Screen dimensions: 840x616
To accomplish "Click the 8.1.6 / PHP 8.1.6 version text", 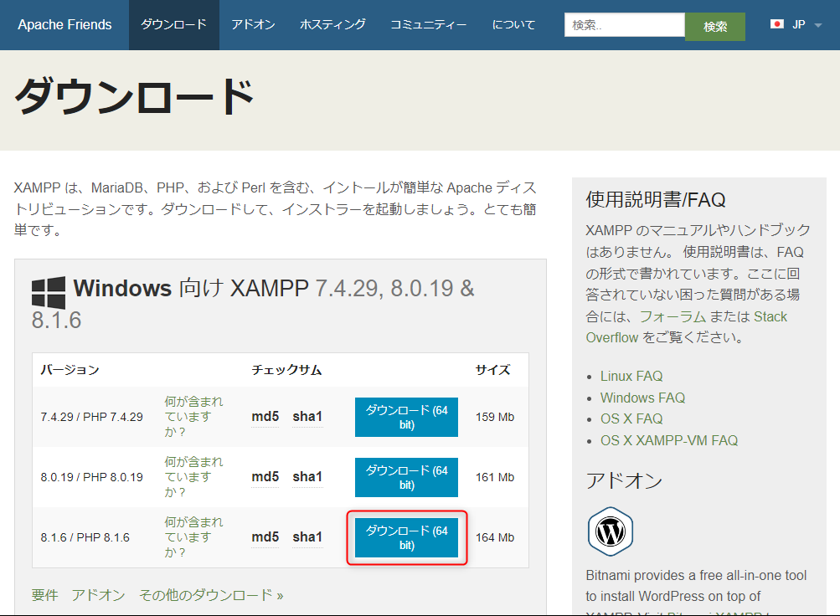I will 85,537.
